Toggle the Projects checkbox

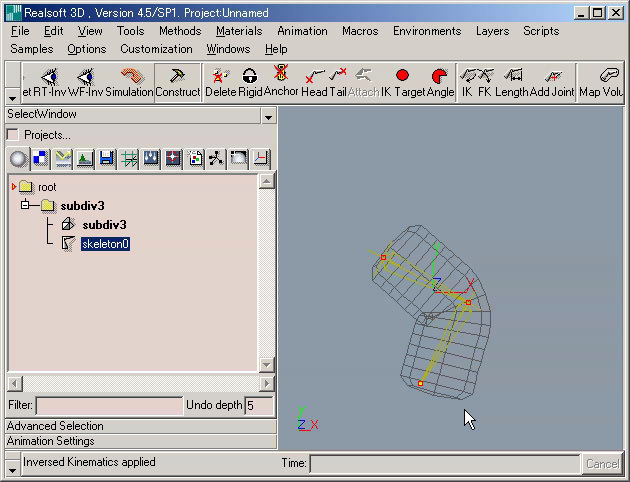pyautogui.click(x=13, y=135)
